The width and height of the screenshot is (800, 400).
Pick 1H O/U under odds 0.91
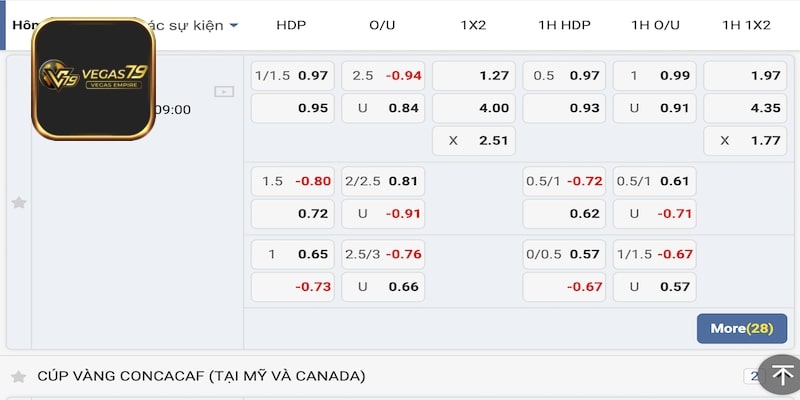[x=654, y=108]
